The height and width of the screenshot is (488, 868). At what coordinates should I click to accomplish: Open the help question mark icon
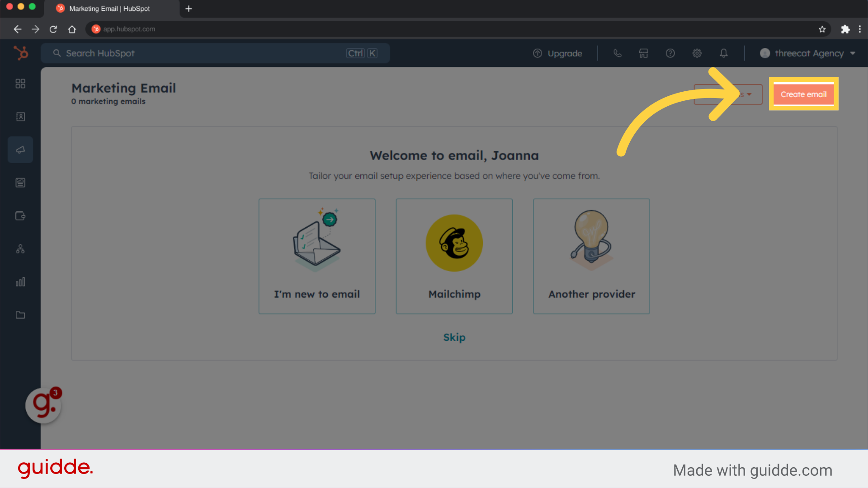tap(670, 53)
